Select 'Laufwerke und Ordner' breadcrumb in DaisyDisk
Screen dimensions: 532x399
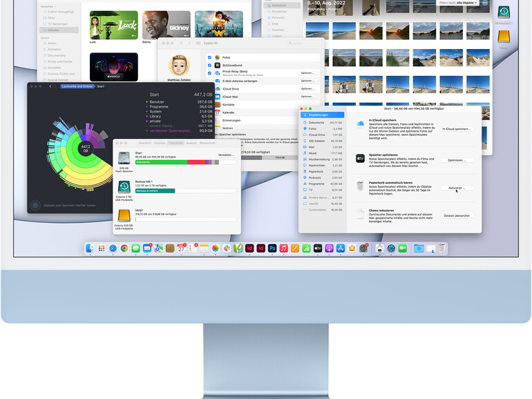77,86
